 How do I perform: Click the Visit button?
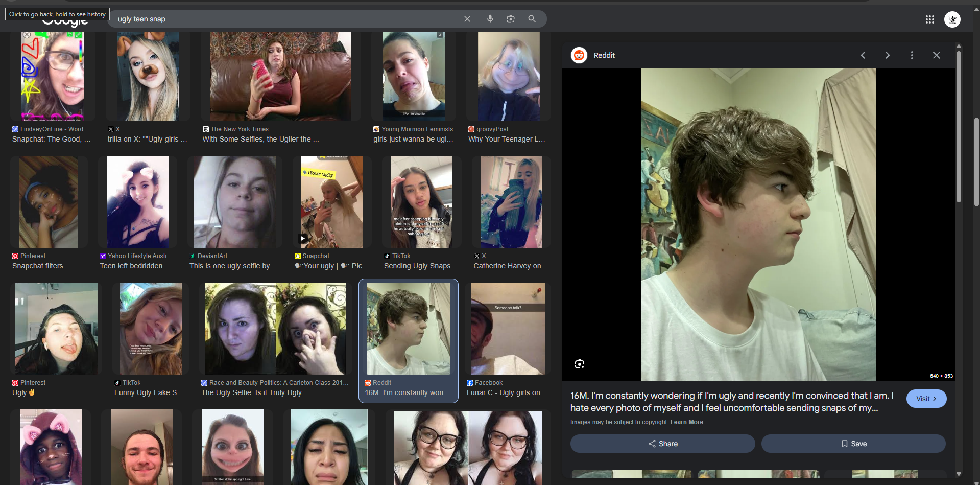coord(926,399)
